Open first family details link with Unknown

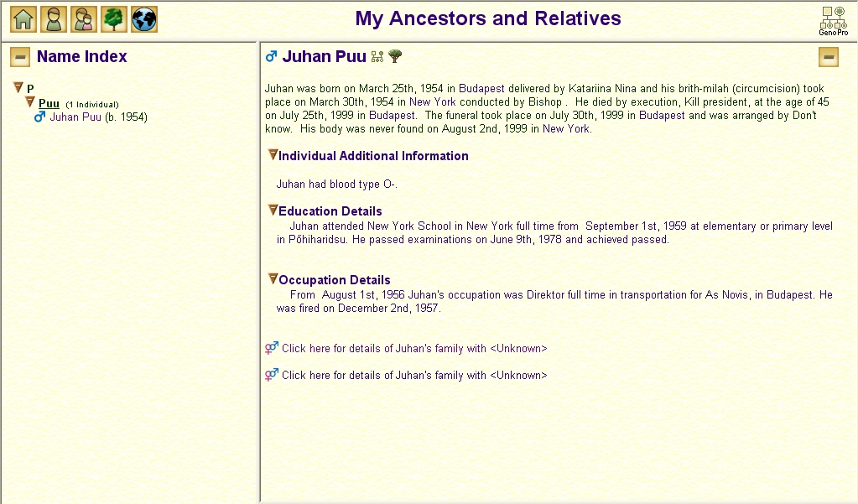pos(414,349)
